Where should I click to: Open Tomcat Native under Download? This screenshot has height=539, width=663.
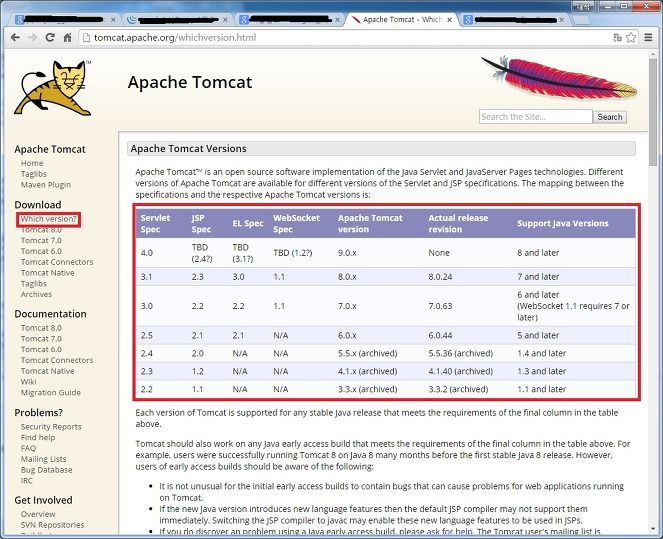[x=48, y=273]
